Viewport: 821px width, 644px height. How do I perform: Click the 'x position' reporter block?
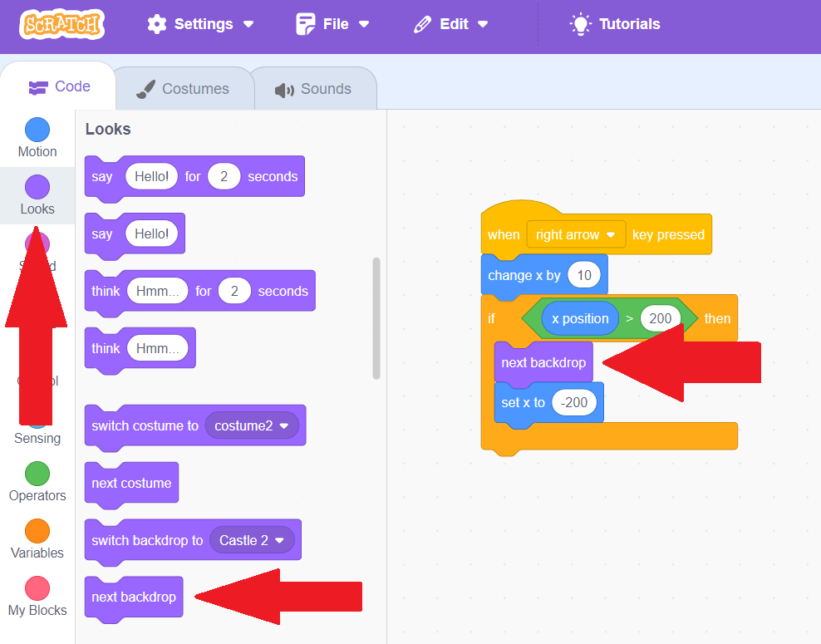tap(580, 318)
